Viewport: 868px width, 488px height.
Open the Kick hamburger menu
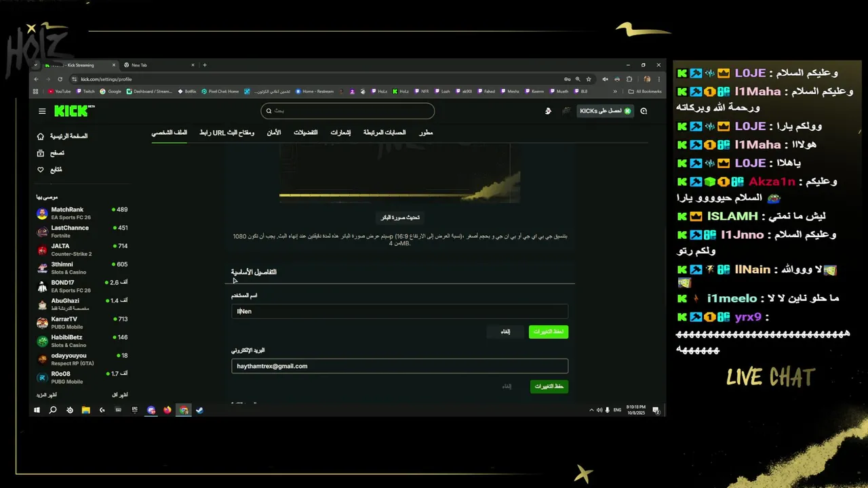(42, 111)
